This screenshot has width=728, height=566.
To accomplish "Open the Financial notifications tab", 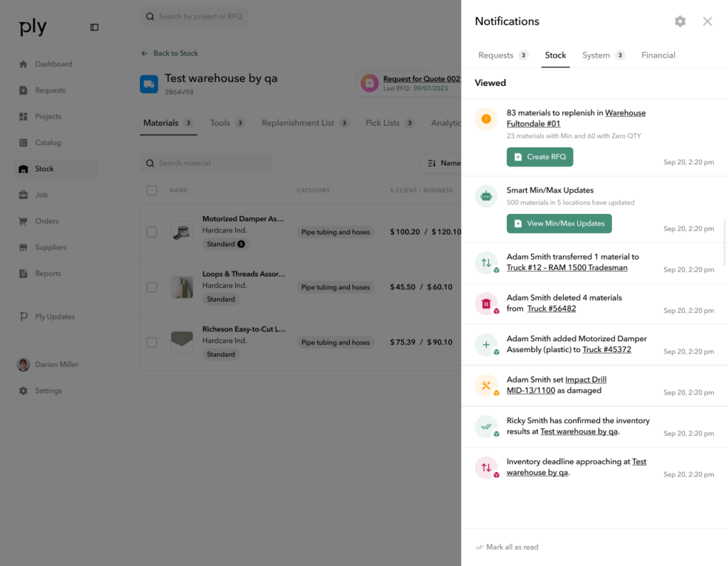I will 658,55.
